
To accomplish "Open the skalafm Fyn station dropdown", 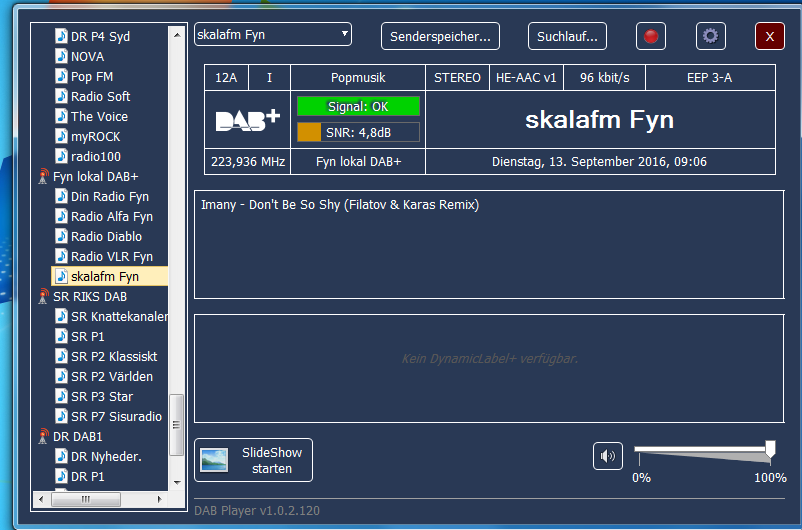I will (x=345, y=34).
